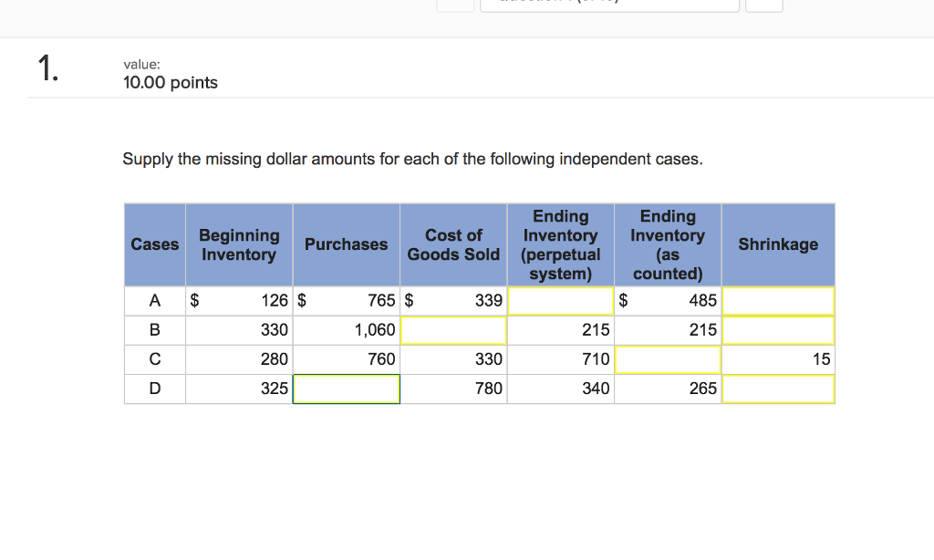
Task: Click Case D shrinkage answer box
Action: 778,388
